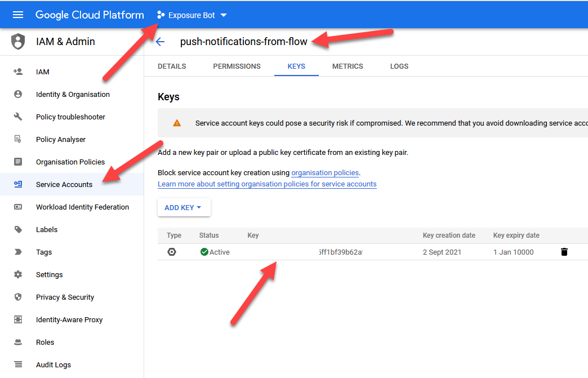Image resolution: width=588 pixels, height=378 pixels.
Task: Switch to the PERMISSIONS tab
Action: pyautogui.click(x=237, y=66)
